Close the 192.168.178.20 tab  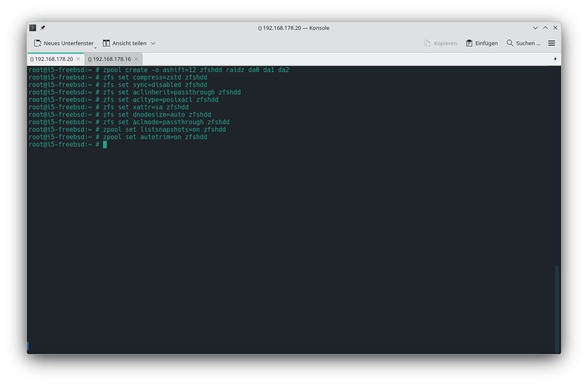(x=78, y=59)
